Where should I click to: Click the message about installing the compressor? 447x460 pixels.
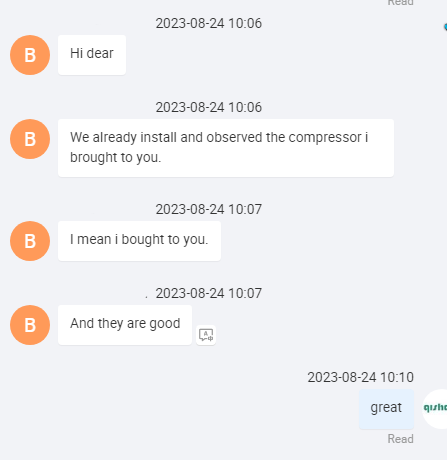tap(226, 148)
